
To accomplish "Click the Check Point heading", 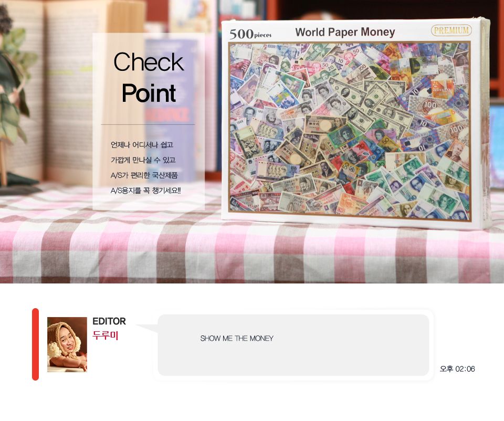I will (149, 78).
